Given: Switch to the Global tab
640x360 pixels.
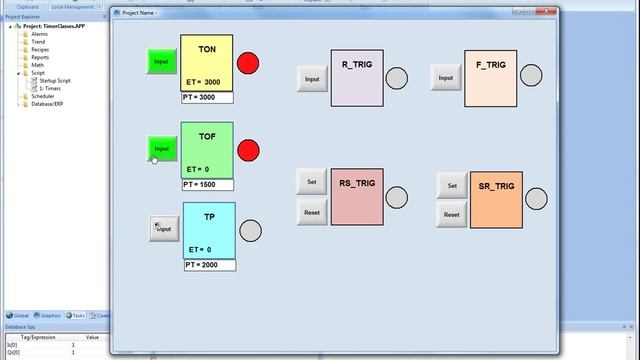Looking at the screenshot, I should [18, 316].
